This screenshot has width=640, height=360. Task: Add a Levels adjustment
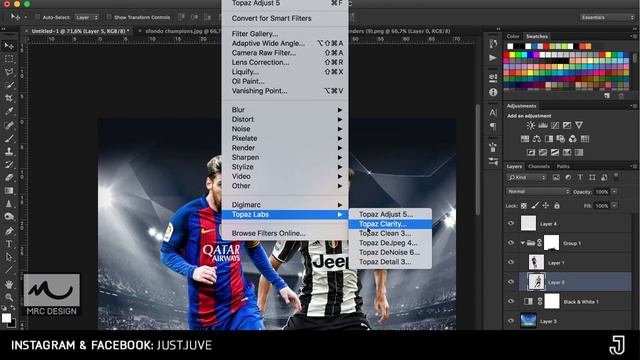click(542, 125)
